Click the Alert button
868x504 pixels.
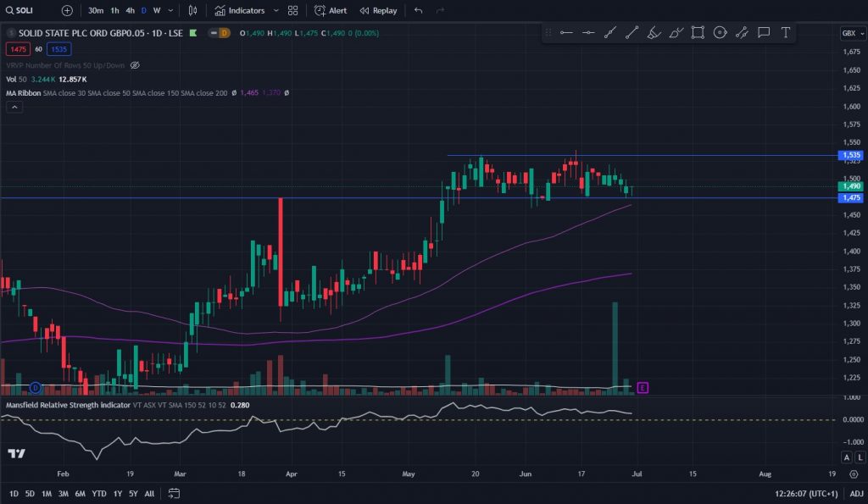(x=331, y=11)
